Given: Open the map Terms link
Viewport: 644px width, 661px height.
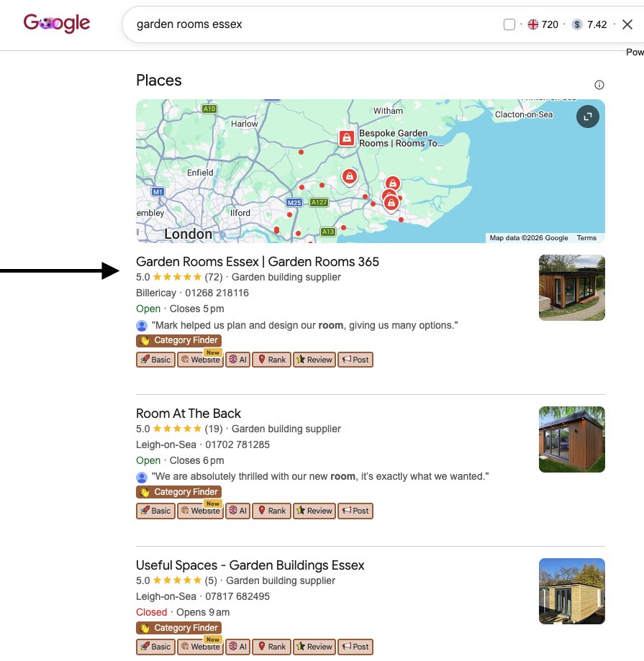Looking at the screenshot, I should click(586, 238).
